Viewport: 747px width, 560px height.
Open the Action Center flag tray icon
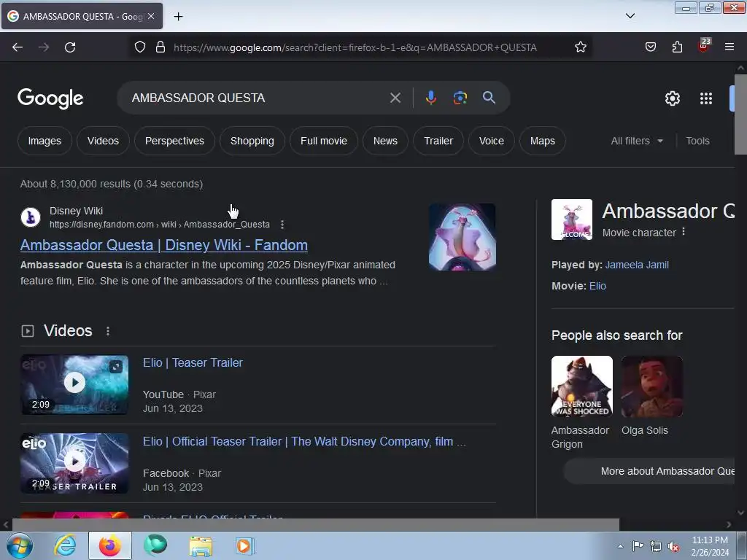tap(638, 545)
